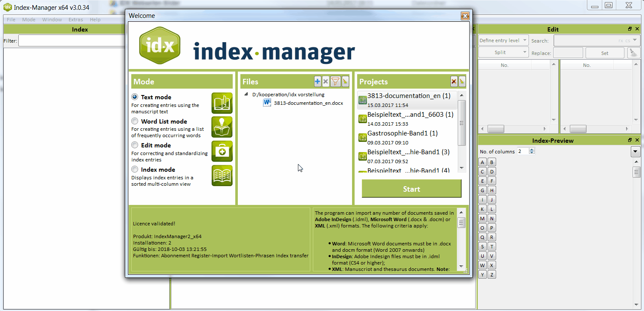Select the Text mode book icon
Viewport: 644px width, 311px height.
click(222, 103)
